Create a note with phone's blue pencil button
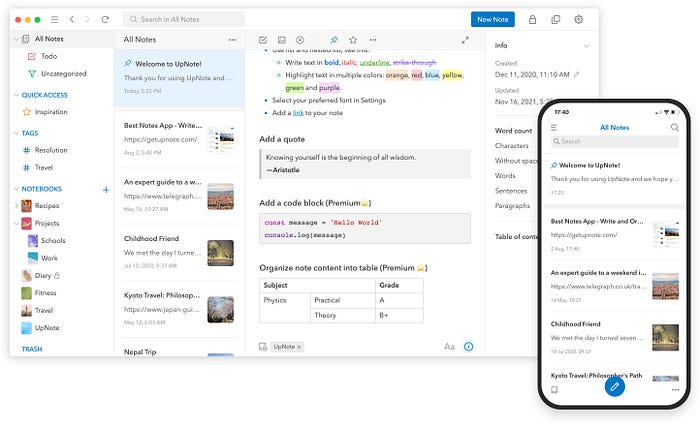 (x=615, y=387)
